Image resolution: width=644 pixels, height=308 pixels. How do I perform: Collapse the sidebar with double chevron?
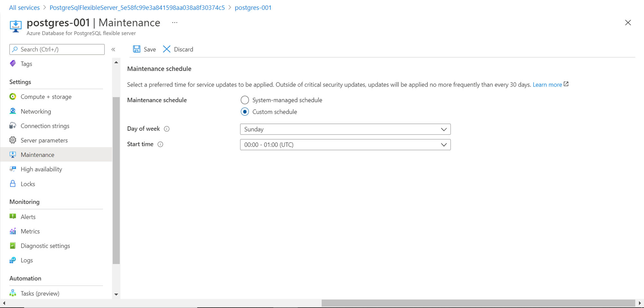point(113,49)
